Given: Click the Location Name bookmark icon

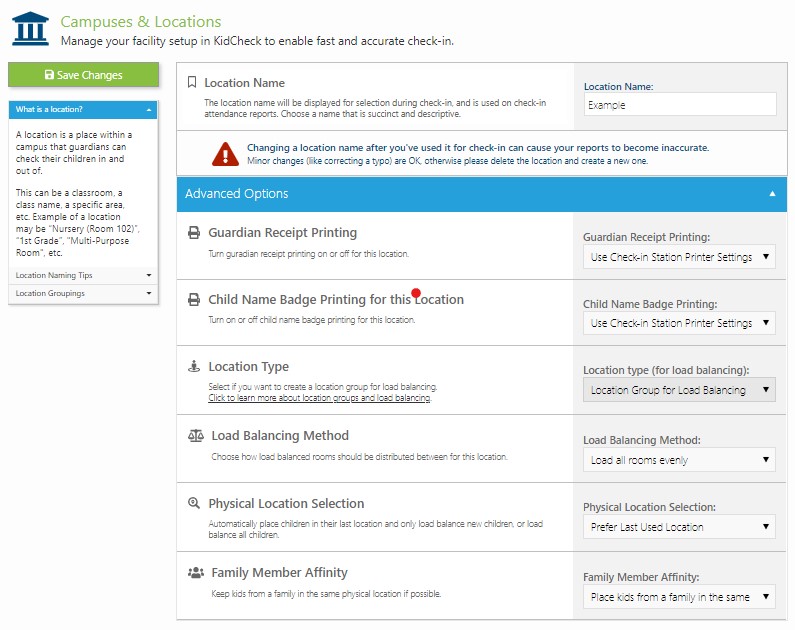Looking at the screenshot, I should [x=192, y=82].
